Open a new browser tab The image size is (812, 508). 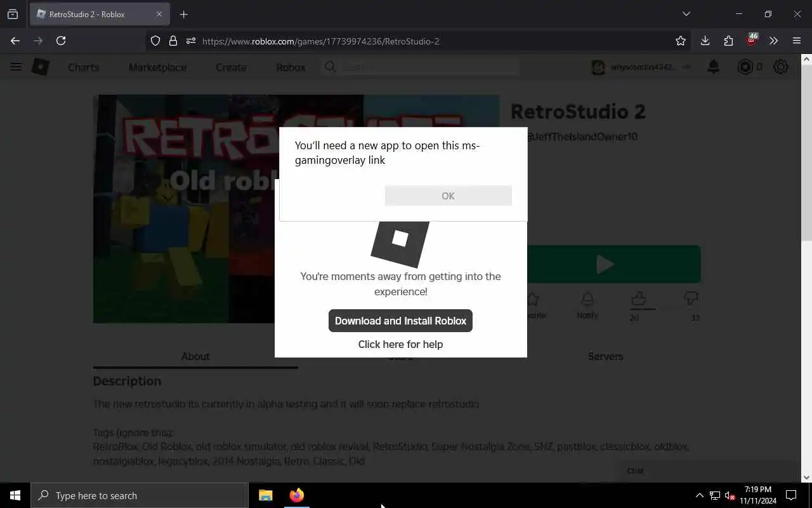pos(183,14)
